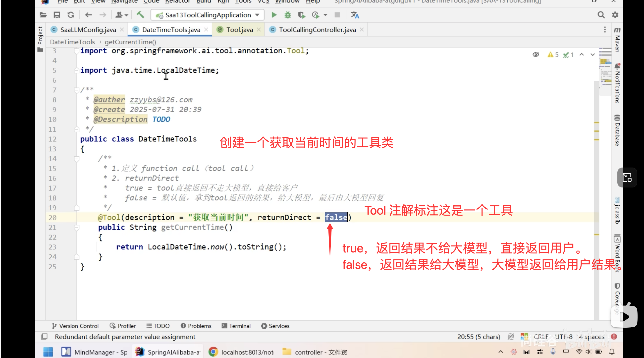The image size is (644, 358).
Task: Collapse the class Javadoc comment fold marker
Action: [x=77, y=90]
